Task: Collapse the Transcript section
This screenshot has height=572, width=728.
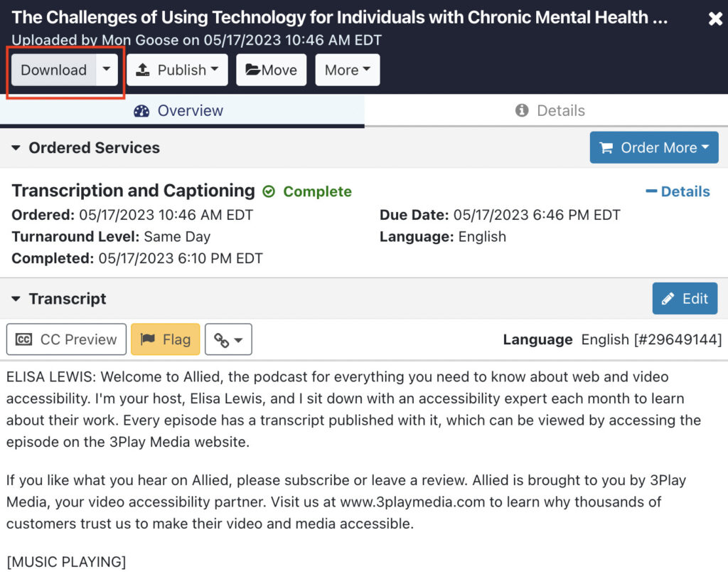Action: click(16, 299)
